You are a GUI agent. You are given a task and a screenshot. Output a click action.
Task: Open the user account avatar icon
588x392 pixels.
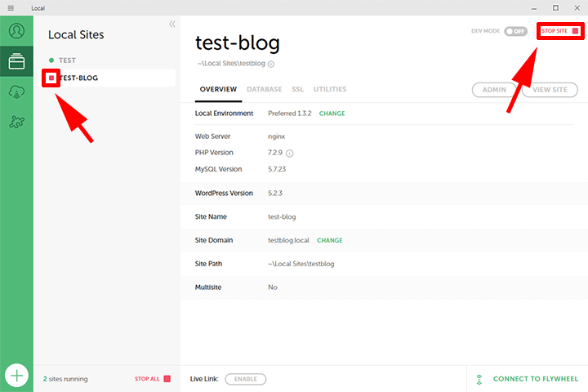pyautogui.click(x=16, y=31)
